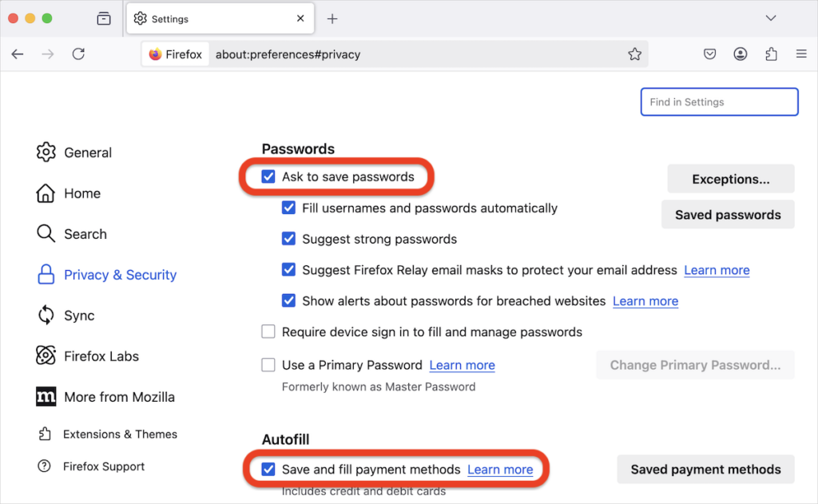Select the Privacy & Security lock icon
Screen dimensions: 818x504
click(x=46, y=274)
